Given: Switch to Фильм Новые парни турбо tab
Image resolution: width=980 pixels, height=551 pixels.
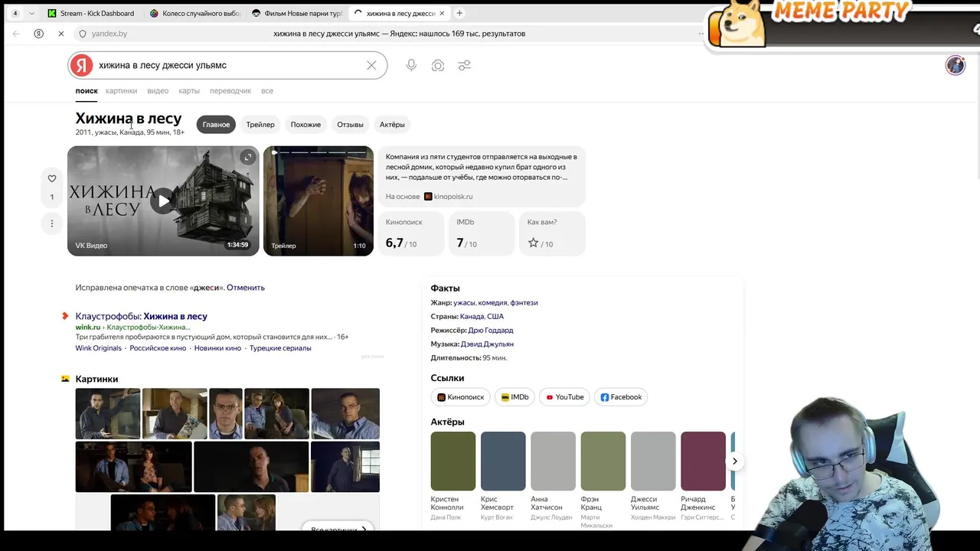Looking at the screenshot, I should [x=296, y=13].
